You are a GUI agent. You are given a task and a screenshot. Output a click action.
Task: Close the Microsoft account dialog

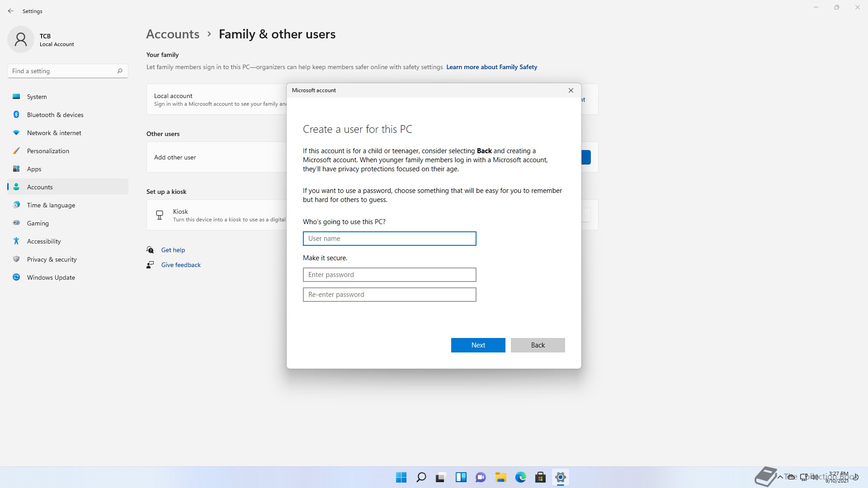click(571, 90)
